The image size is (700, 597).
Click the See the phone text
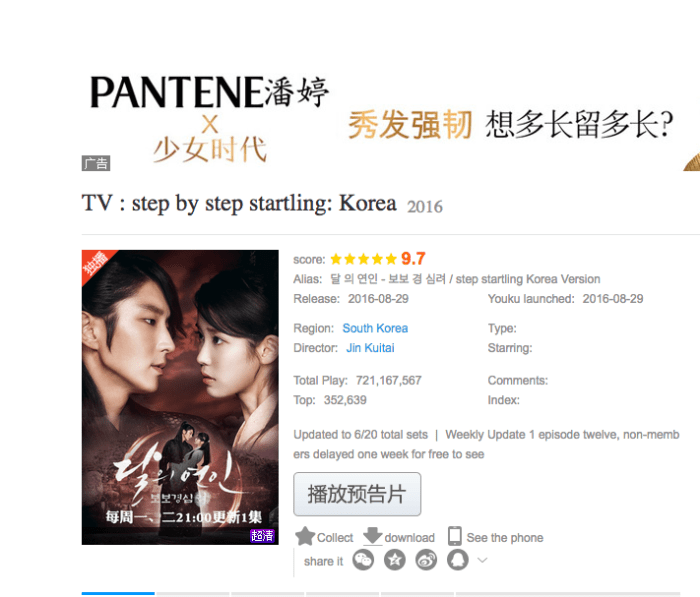pyautogui.click(x=505, y=538)
